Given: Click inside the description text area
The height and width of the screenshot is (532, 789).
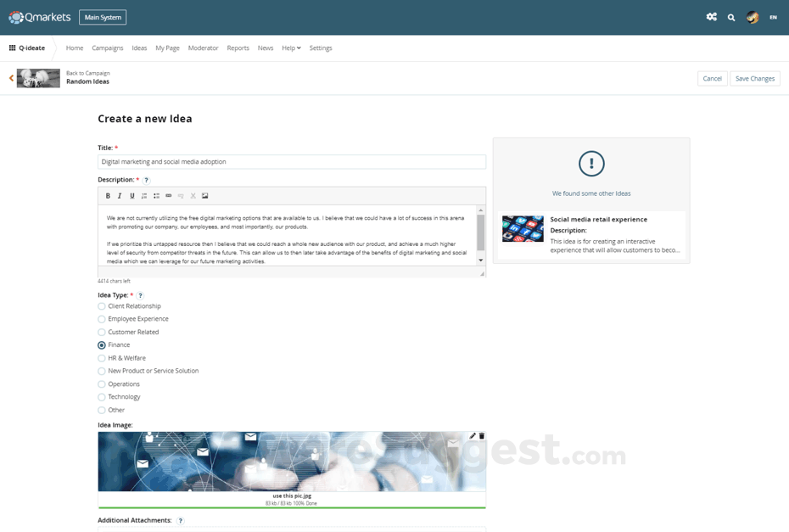Looking at the screenshot, I should coord(288,235).
